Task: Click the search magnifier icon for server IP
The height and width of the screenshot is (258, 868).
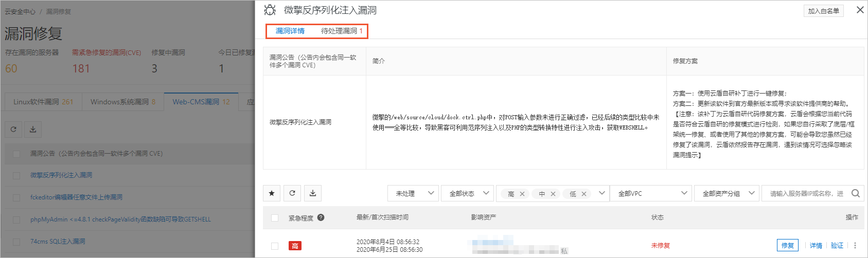Action: tap(856, 193)
